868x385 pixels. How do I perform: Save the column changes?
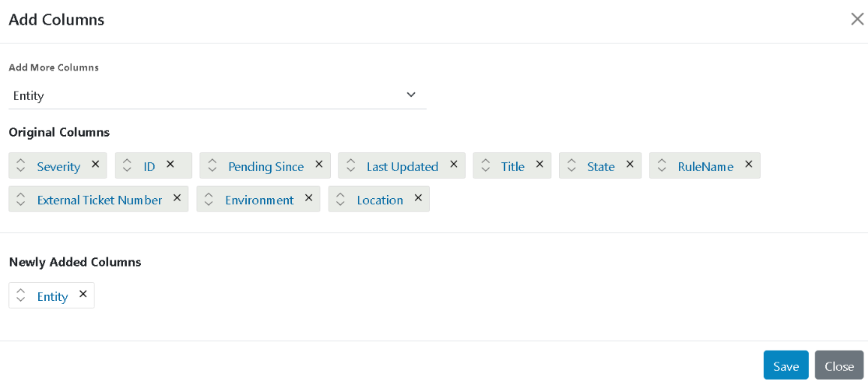pyautogui.click(x=785, y=365)
